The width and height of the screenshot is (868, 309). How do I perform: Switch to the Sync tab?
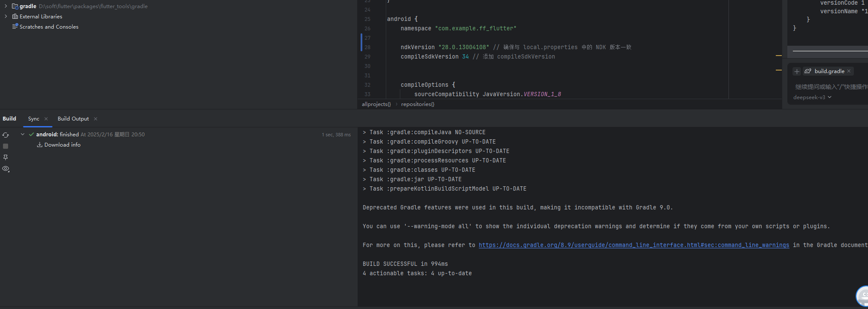click(34, 119)
